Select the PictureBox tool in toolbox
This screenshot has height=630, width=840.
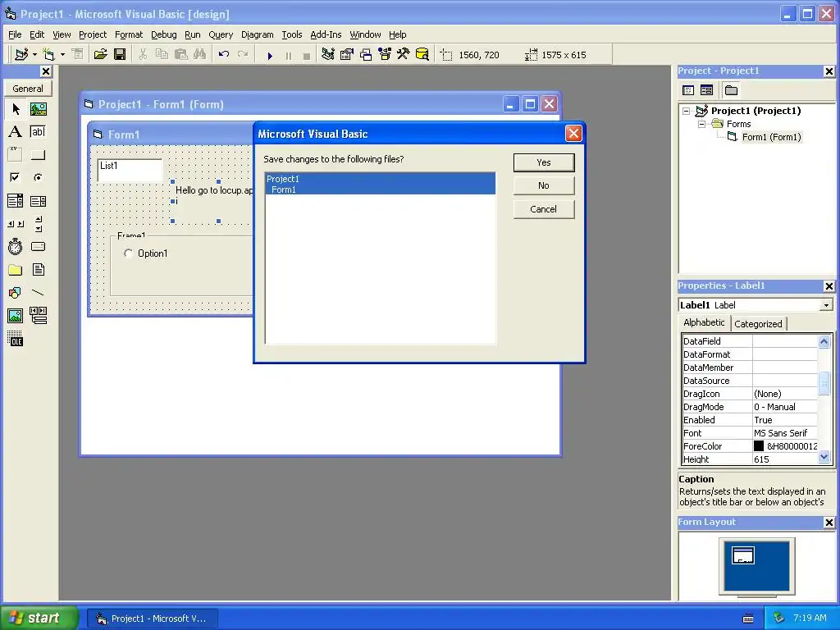(x=38, y=109)
